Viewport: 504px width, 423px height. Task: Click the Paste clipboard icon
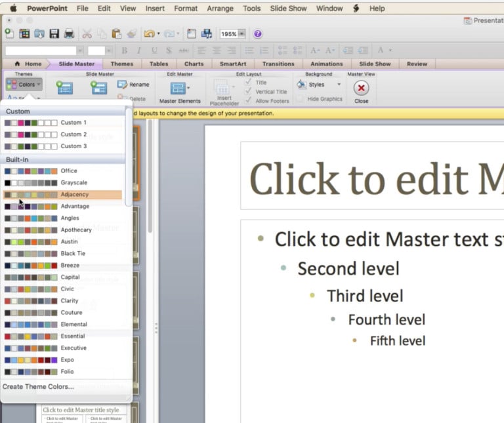pyautogui.click(x=116, y=33)
